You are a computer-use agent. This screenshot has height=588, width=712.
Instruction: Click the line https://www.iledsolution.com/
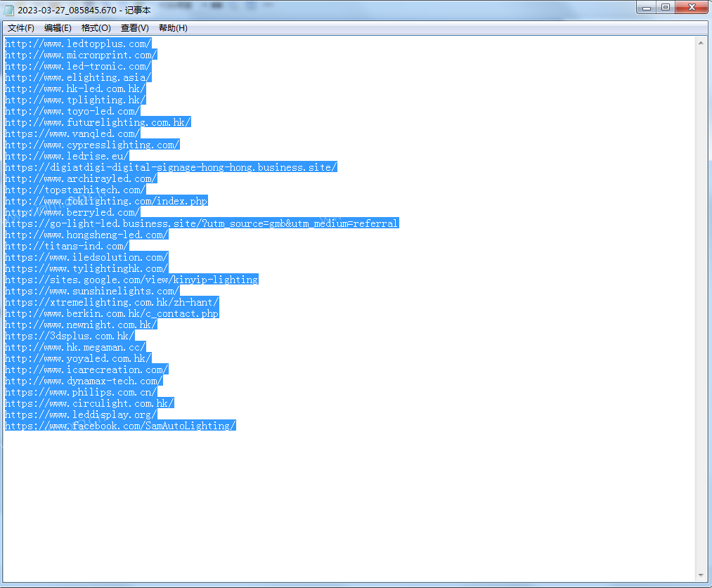point(86,257)
